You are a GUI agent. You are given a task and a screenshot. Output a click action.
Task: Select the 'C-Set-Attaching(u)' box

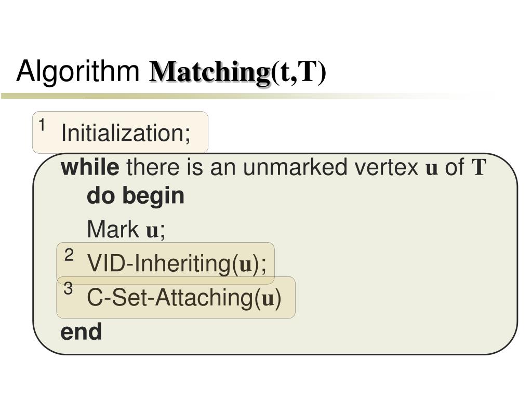[176, 298]
